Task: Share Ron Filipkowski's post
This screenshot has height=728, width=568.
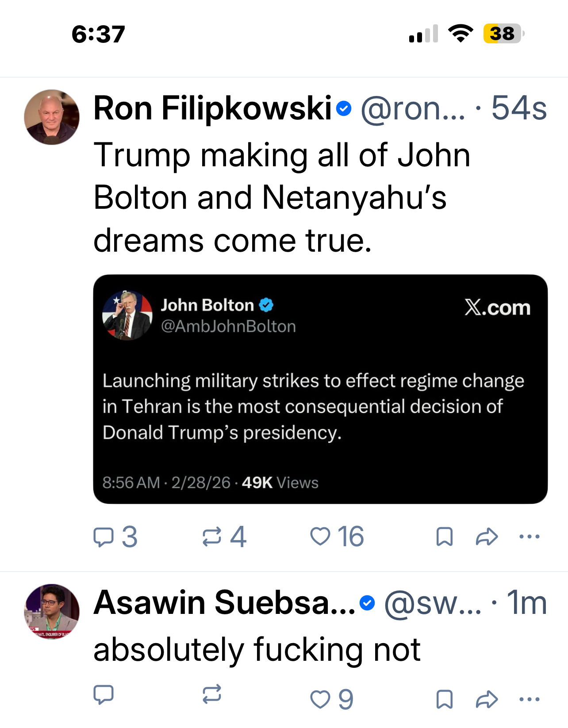Action: [x=487, y=537]
